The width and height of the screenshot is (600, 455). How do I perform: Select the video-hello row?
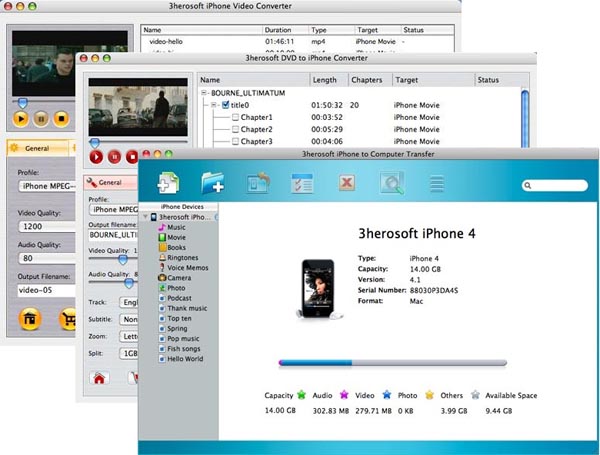tap(298, 41)
